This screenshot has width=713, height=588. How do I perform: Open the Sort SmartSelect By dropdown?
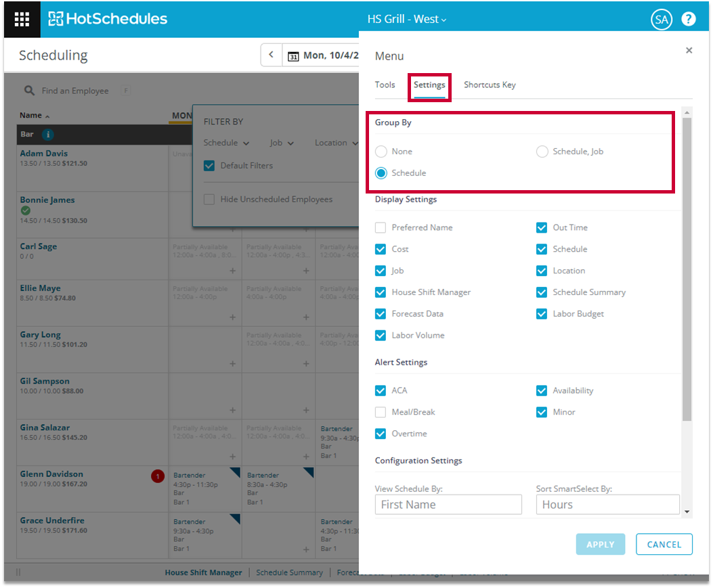[x=608, y=505]
